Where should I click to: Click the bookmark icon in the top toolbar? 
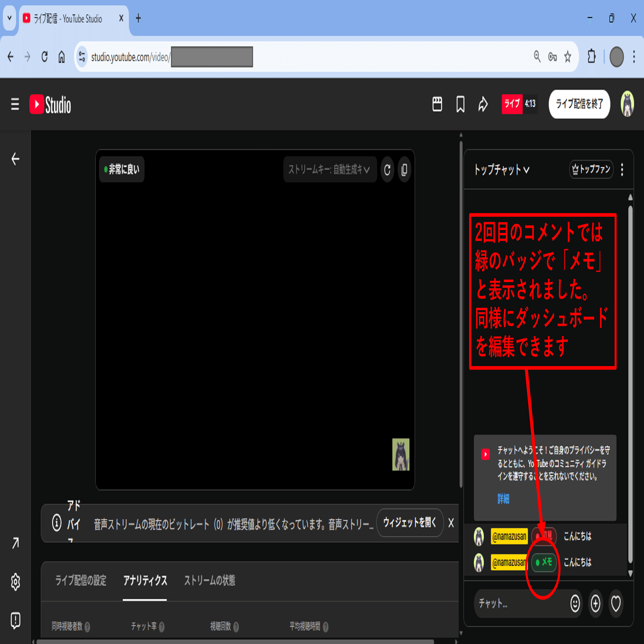click(460, 104)
